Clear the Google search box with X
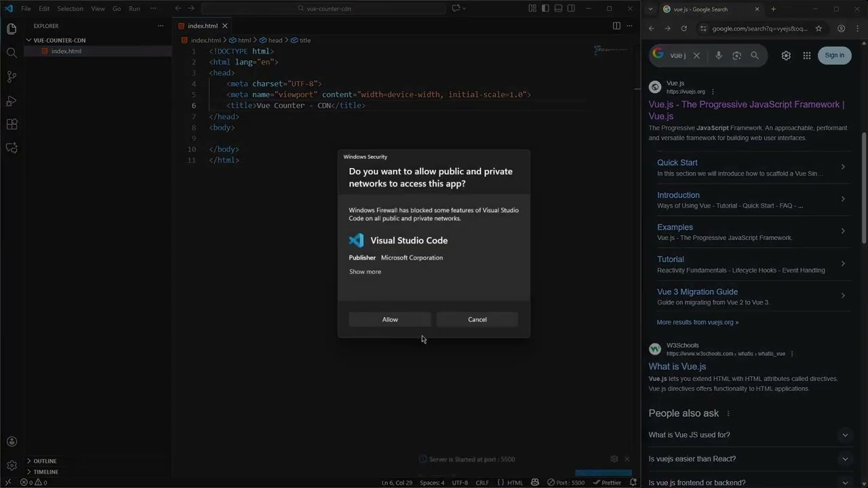This screenshot has width=868, height=488. (x=696, y=56)
